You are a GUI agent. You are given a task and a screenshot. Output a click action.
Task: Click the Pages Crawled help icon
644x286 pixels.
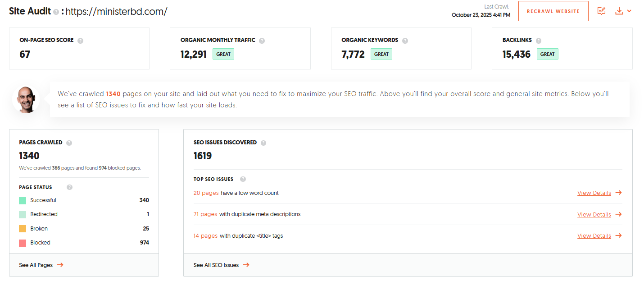point(69,143)
